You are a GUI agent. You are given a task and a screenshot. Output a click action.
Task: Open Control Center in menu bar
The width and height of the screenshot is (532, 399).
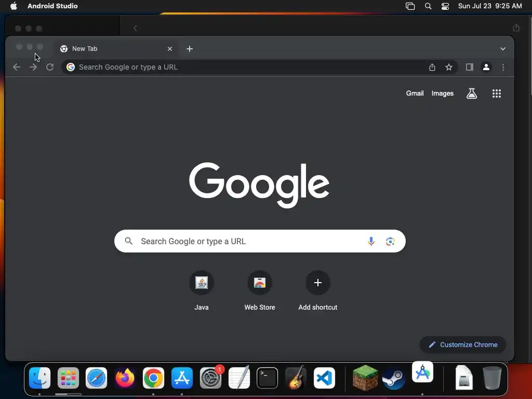[x=445, y=6]
